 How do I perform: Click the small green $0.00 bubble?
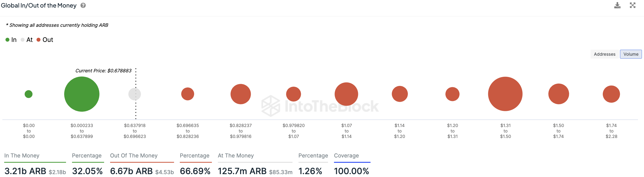[x=28, y=94]
